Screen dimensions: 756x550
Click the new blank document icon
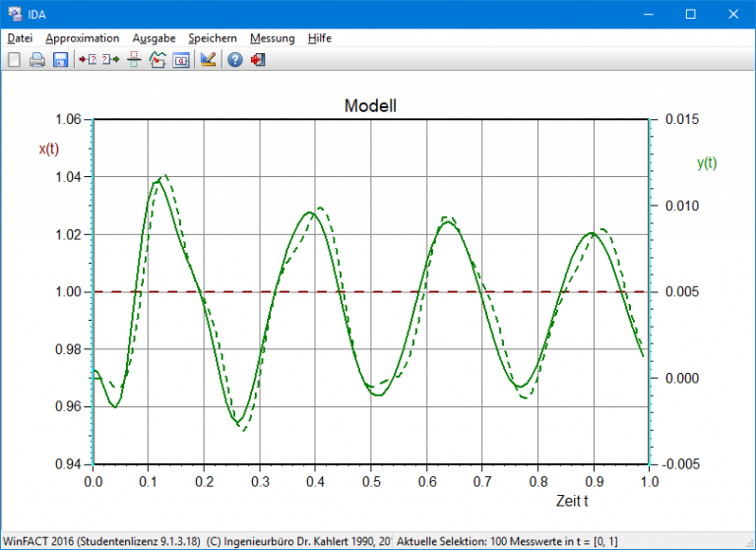(14, 60)
